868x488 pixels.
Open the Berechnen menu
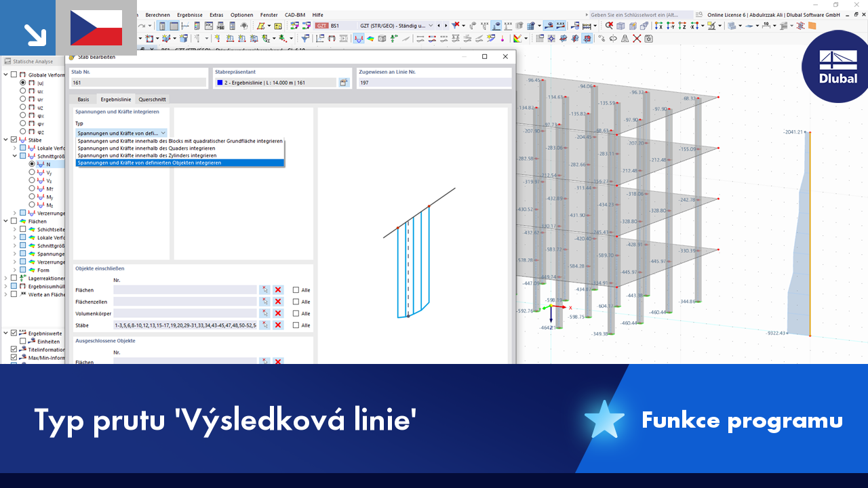(x=157, y=15)
